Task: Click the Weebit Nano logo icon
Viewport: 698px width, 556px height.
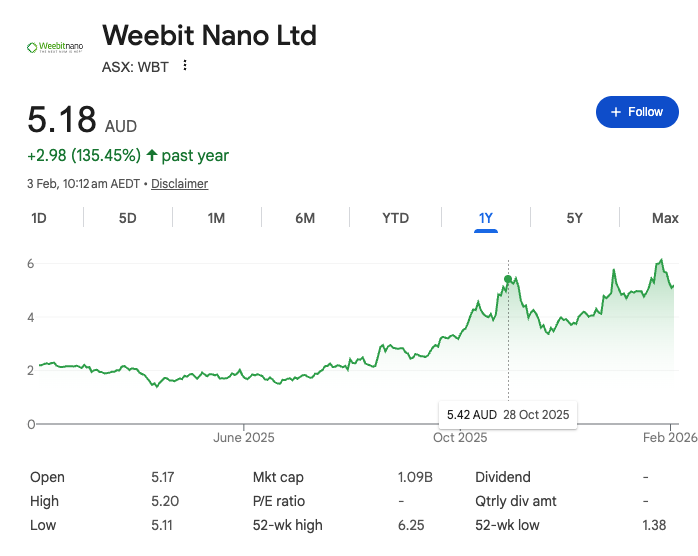Action: (54, 47)
